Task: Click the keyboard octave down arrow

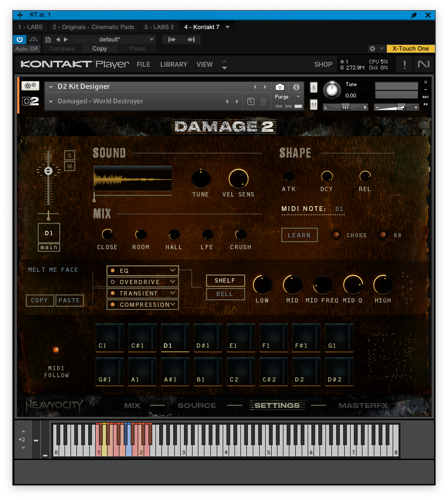Action: 23,448
